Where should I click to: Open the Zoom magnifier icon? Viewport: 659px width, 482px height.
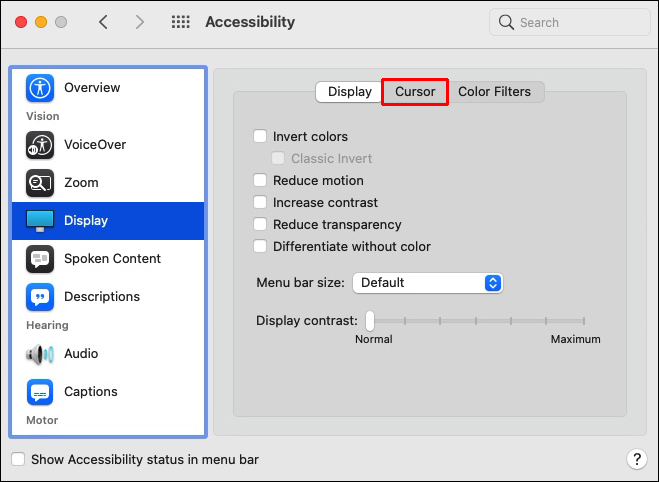pos(40,183)
